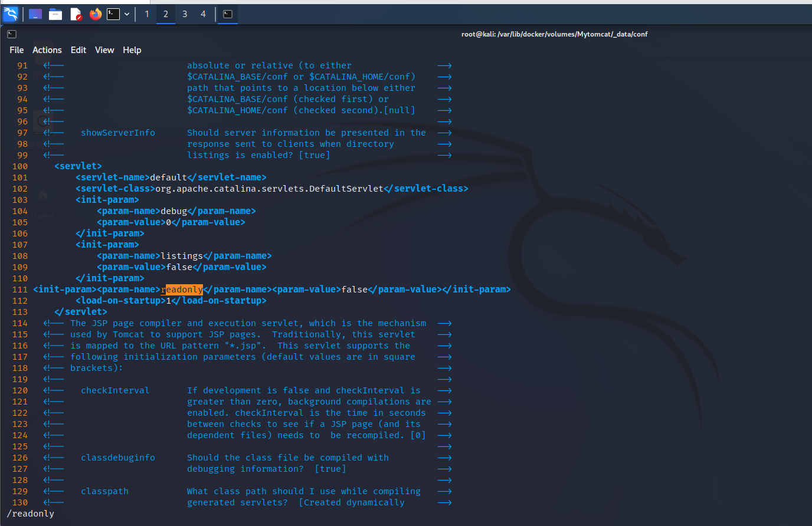Screen dimensions: 812x526
Task: Click the window title root@kali path
Action: pos(554,34)
